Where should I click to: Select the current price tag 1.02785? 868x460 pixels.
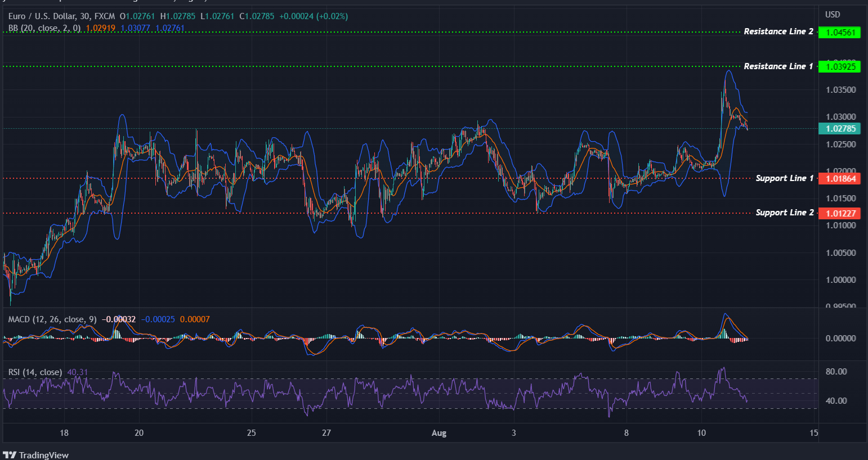click(x=840, y=128)
